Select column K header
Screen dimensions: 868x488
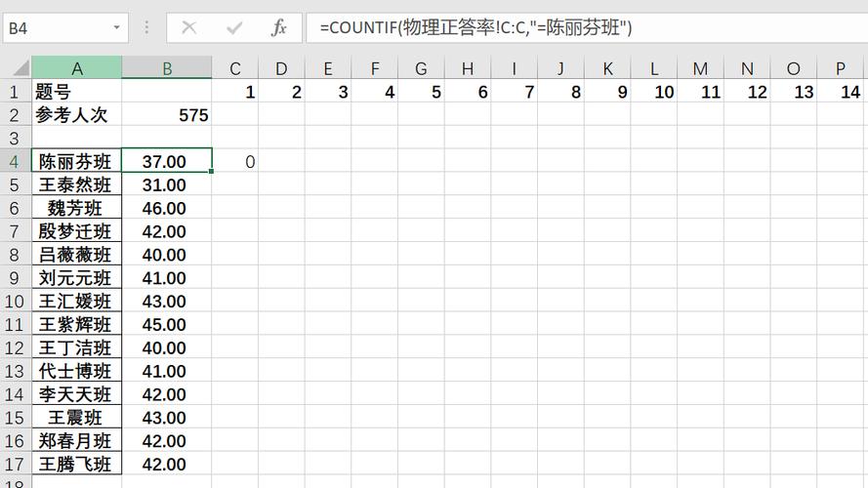point(607,68)
